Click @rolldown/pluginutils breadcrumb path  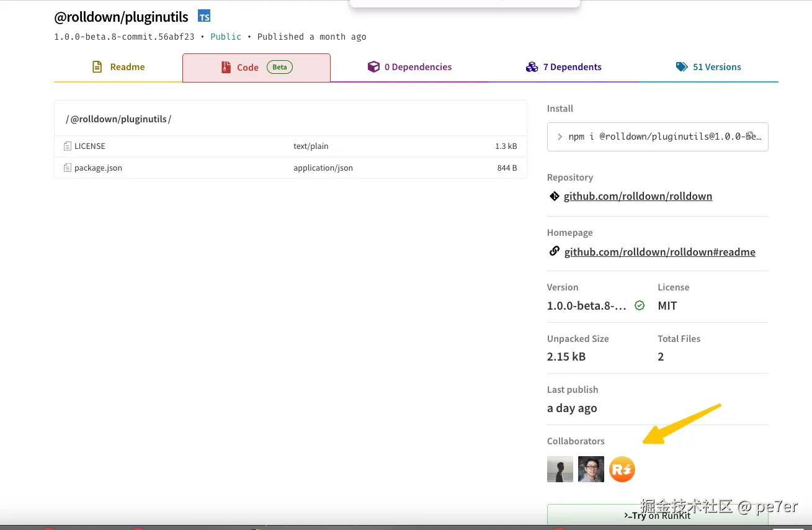click(118, 119)
